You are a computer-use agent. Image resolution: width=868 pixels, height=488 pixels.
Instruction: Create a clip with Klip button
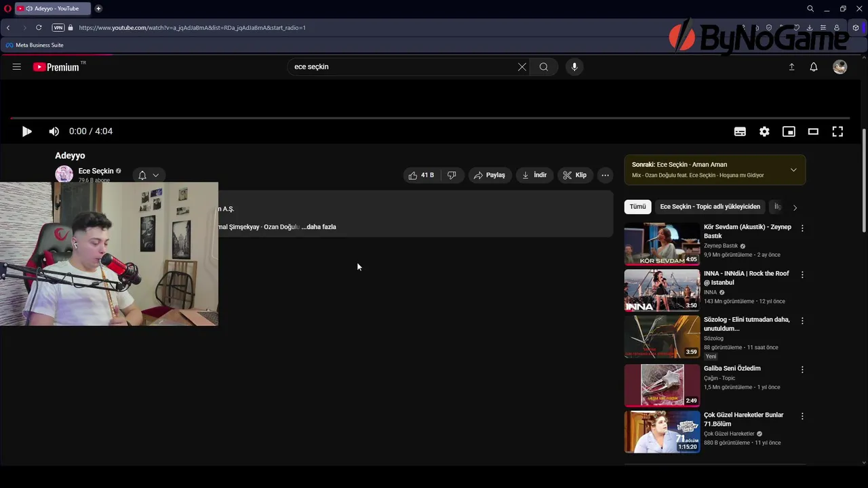(574, 175)
